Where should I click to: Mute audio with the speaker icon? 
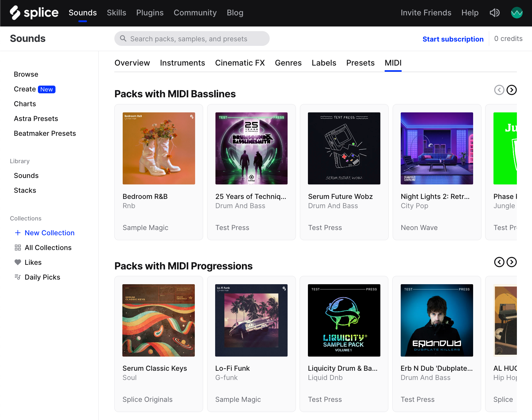494,13
